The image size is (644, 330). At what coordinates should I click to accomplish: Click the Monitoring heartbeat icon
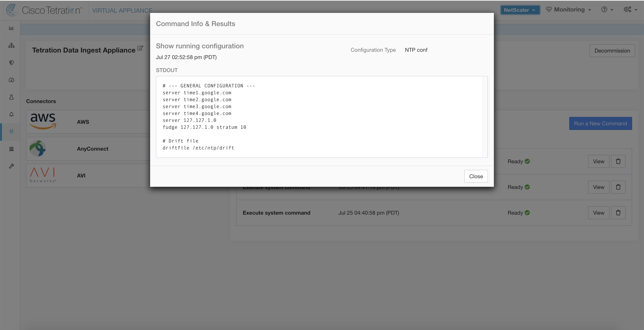coord(549,10)
